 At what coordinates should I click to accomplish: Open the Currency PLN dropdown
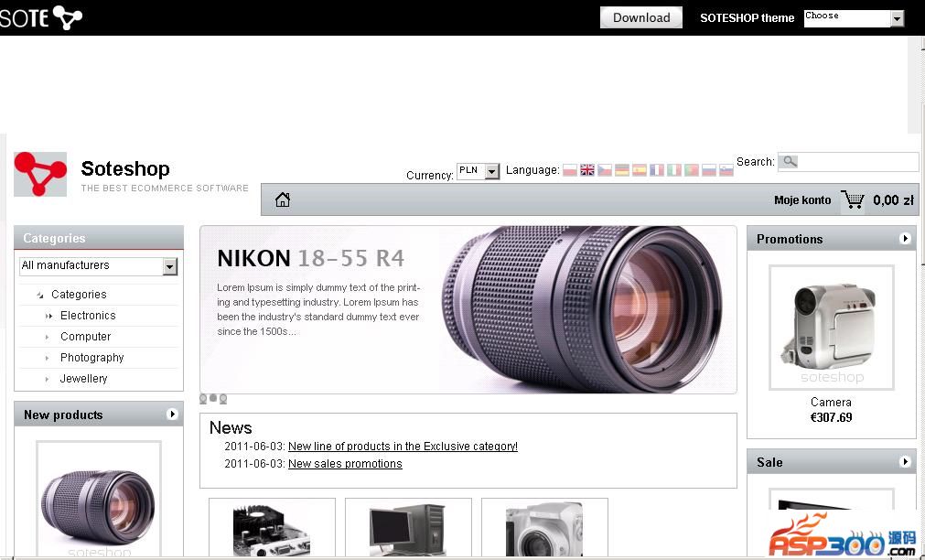[478, 171]
